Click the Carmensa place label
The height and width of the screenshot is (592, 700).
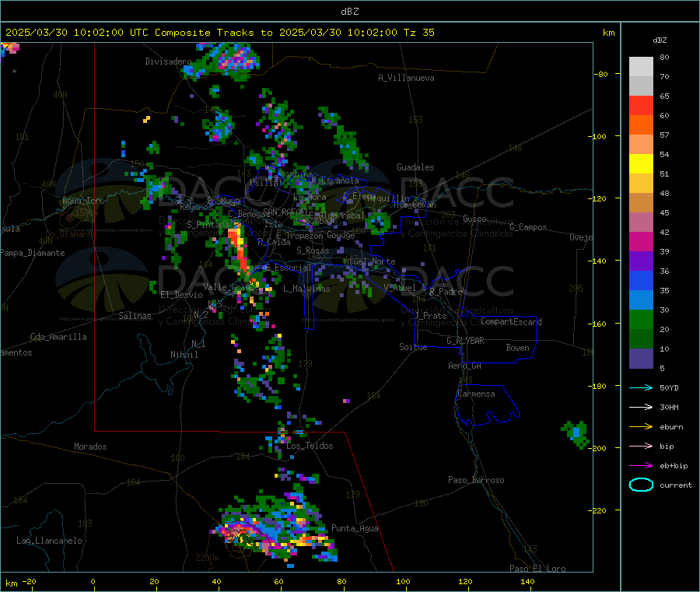point(476,394)
